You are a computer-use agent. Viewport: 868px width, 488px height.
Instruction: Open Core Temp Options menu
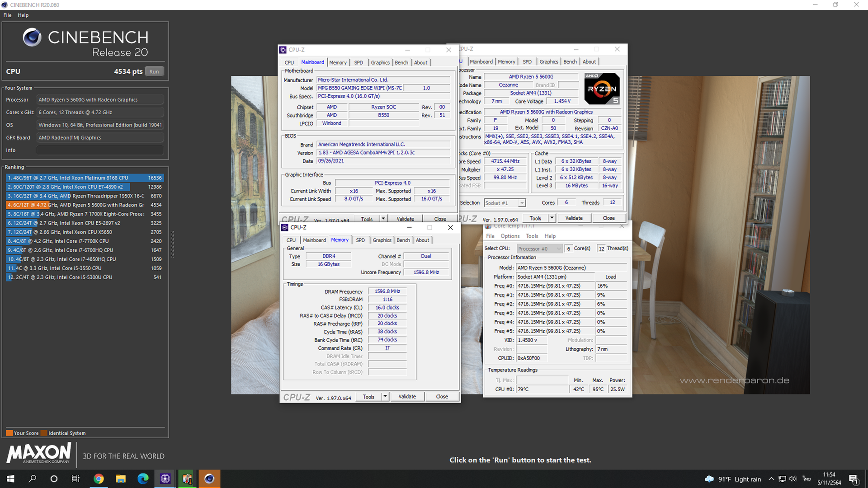[510, 236]
